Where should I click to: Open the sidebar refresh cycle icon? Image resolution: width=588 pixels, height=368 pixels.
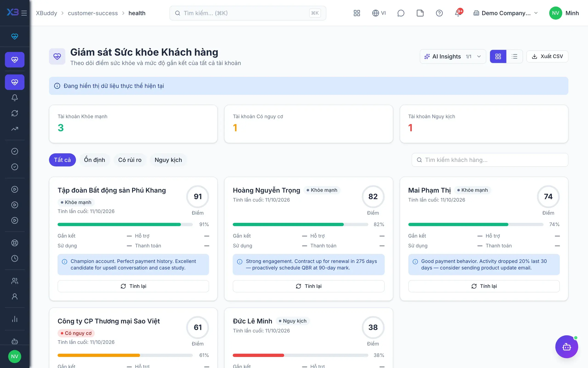tap(14, 113)
